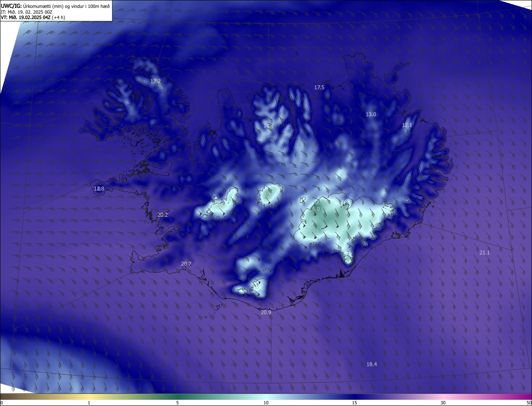This screenshot has width=532, height=406.
Task: Click the 18.4 value over the southern ocean
Action: click(372, 364)
